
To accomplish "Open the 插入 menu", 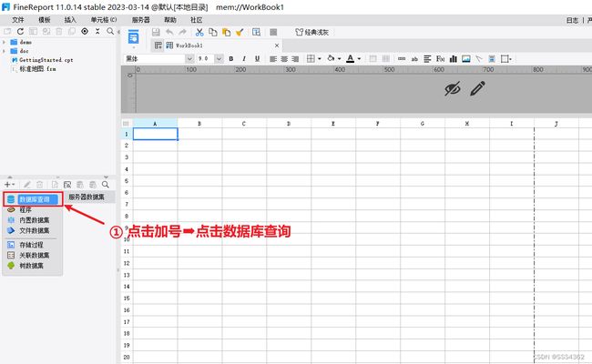I will 70,20.
